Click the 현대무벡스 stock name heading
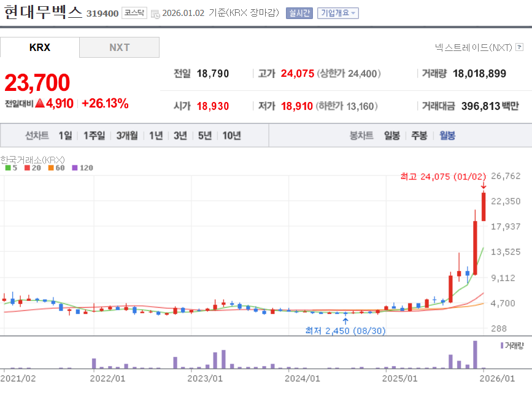The image size is (532, 395). pyautogui.click(x=43, y=12)
